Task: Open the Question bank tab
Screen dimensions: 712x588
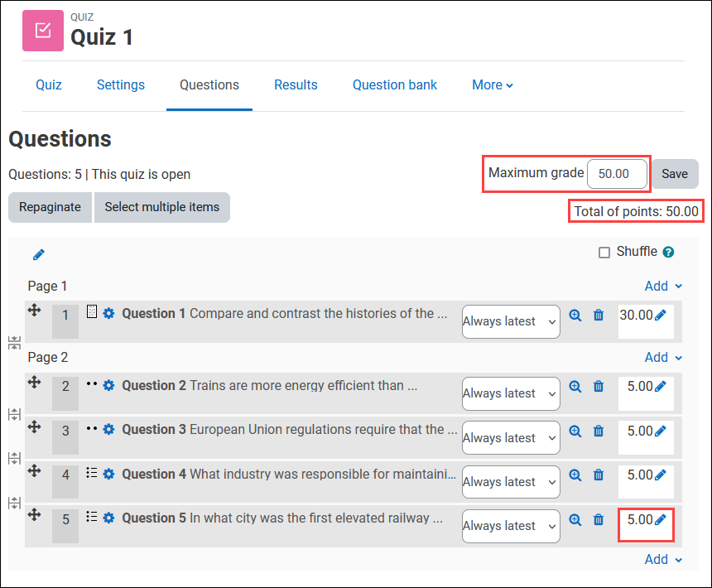Action: (395, 84)
